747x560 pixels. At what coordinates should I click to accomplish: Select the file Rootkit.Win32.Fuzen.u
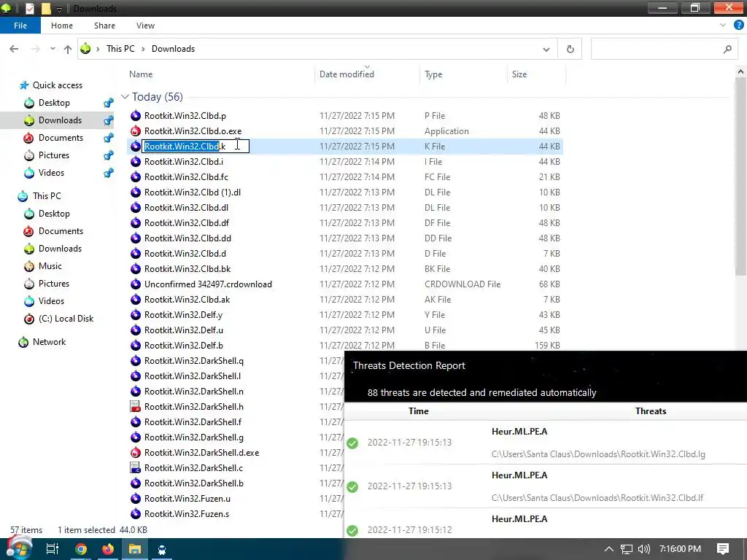pos(187,499)
